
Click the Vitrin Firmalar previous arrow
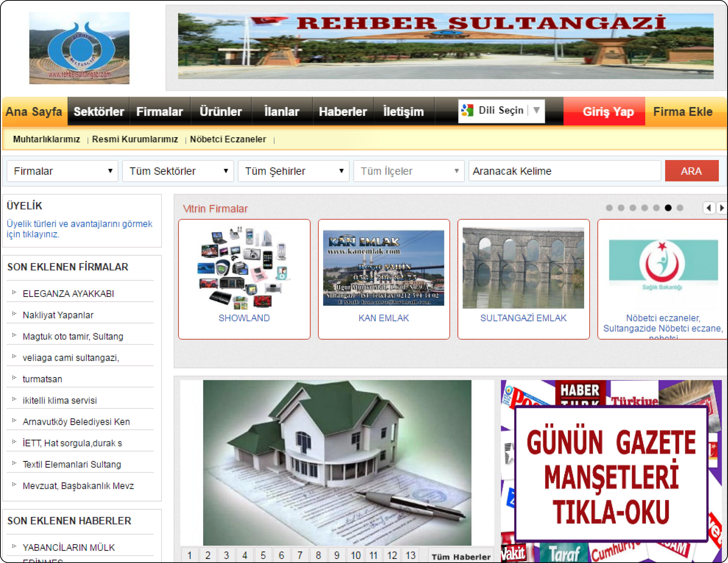coord(709,208)
